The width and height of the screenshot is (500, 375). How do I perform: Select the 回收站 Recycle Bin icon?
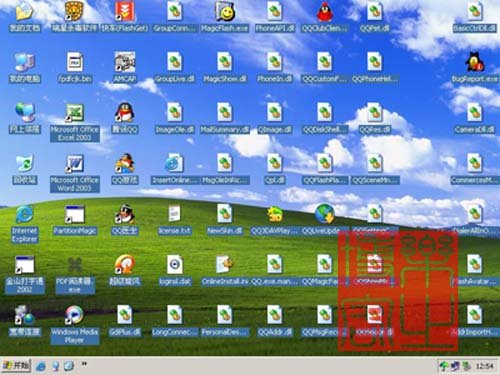tap(24, 163)
